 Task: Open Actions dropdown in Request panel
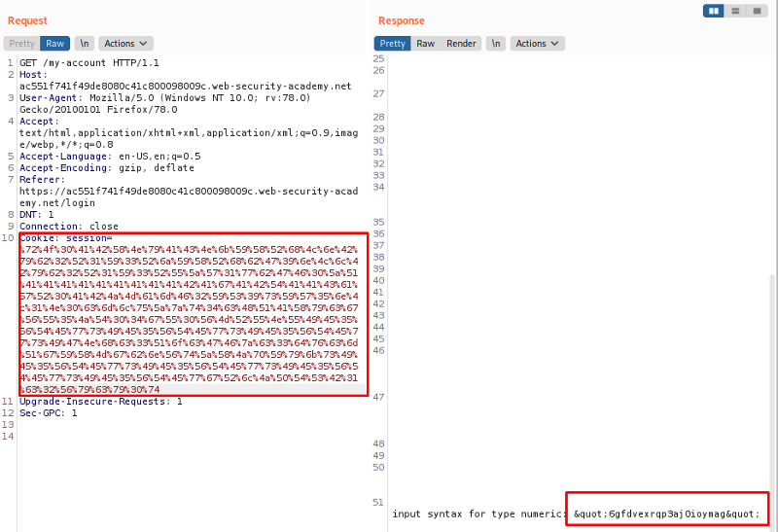tap(126, 44)
